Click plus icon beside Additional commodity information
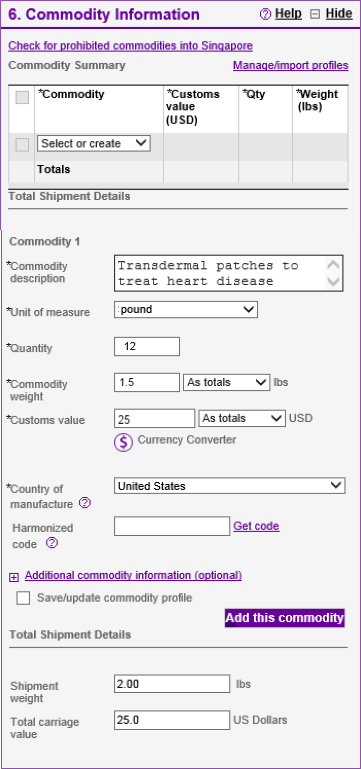The height and width of the screenshot is (769, 361). point(14,578)
